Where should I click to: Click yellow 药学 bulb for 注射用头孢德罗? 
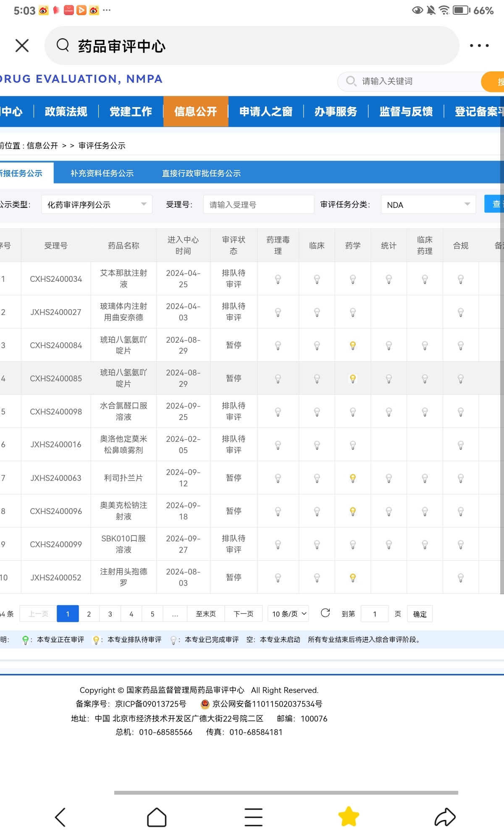click(353, 577)
